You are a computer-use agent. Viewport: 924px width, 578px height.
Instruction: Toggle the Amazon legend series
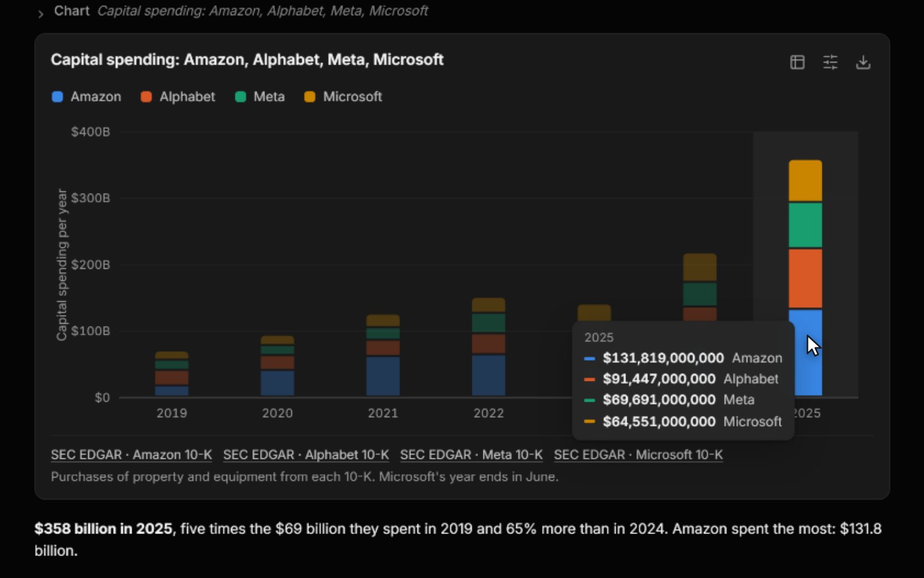pyautogui.click(x=87, y=97)
